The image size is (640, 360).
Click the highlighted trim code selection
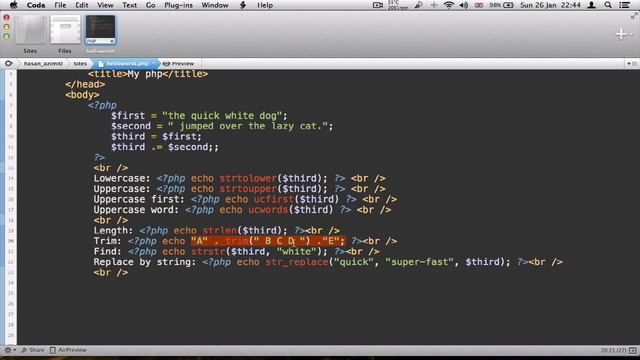click(268, 241)
